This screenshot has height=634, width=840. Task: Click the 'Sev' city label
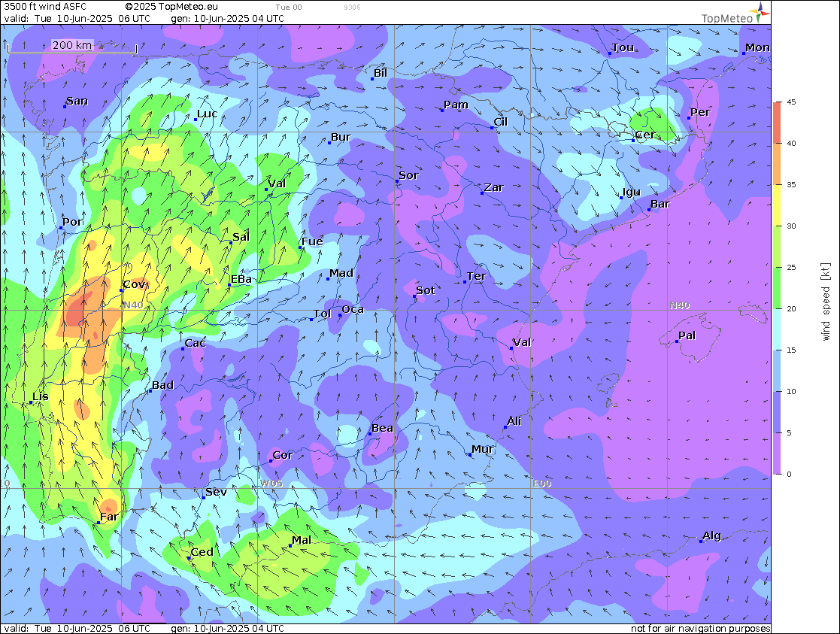(x=217, y=492)
